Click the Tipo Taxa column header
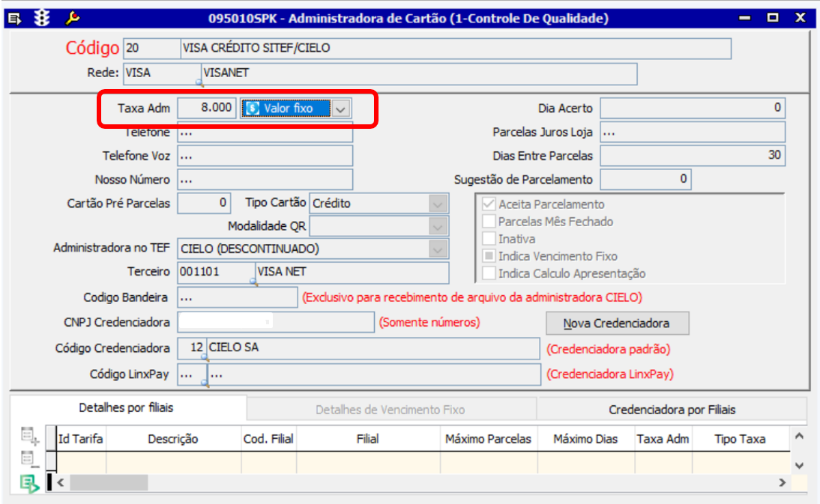820x504 pixels. tap(741, 440)
